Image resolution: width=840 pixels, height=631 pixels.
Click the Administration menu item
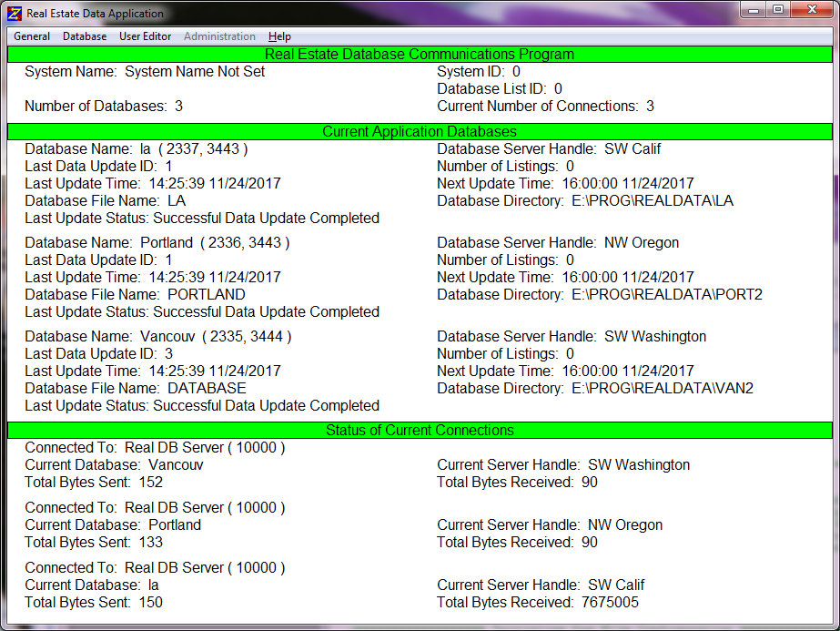pos(219,36)
